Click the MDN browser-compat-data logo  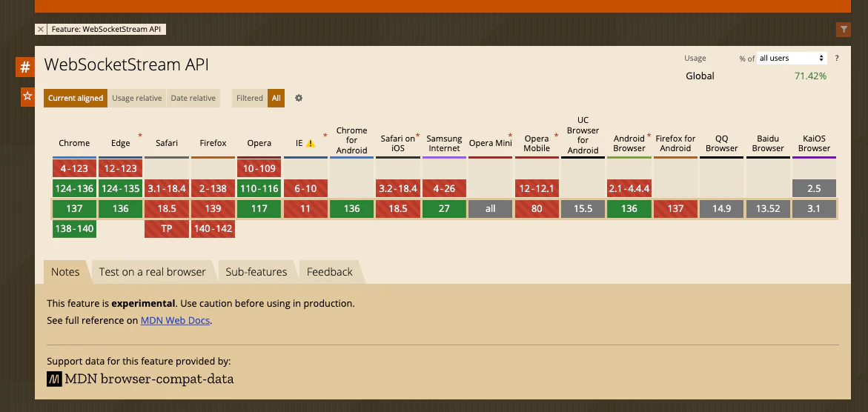click(x=140, y=379)
